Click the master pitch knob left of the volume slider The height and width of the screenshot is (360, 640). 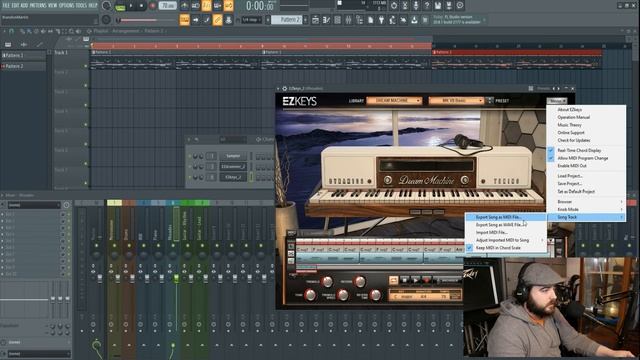pyautogui.click(x=106, y=20)
